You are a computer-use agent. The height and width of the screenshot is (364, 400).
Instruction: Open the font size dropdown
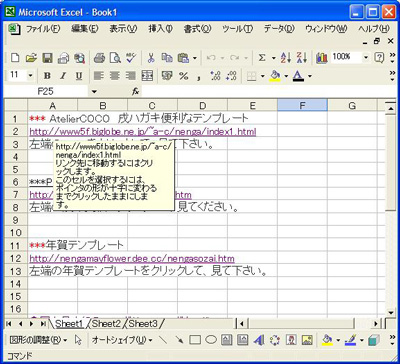tap(31, 76)
